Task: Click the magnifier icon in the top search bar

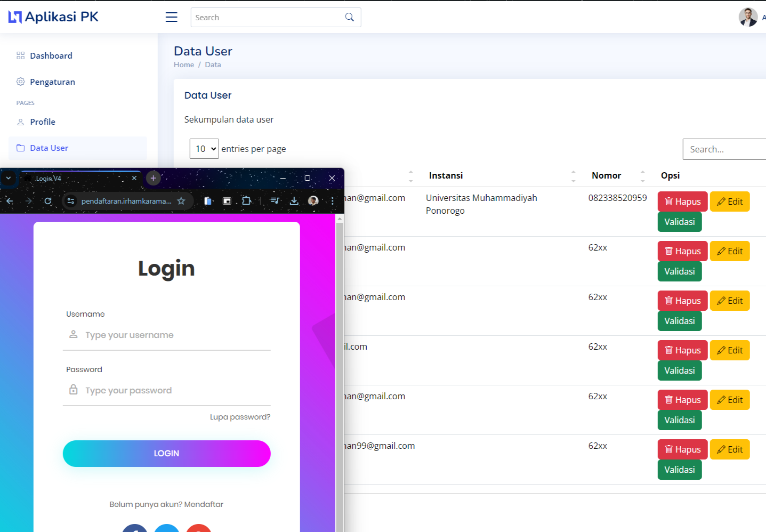Action: pyautogui.click(x=350, y=17)
